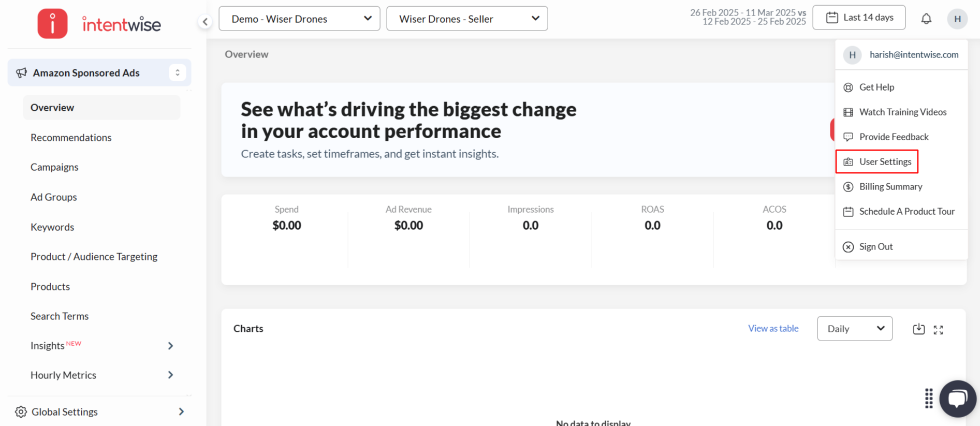Click the harish@intentwise.com email
The image size is (980, 426).
[x=914, y=54]
